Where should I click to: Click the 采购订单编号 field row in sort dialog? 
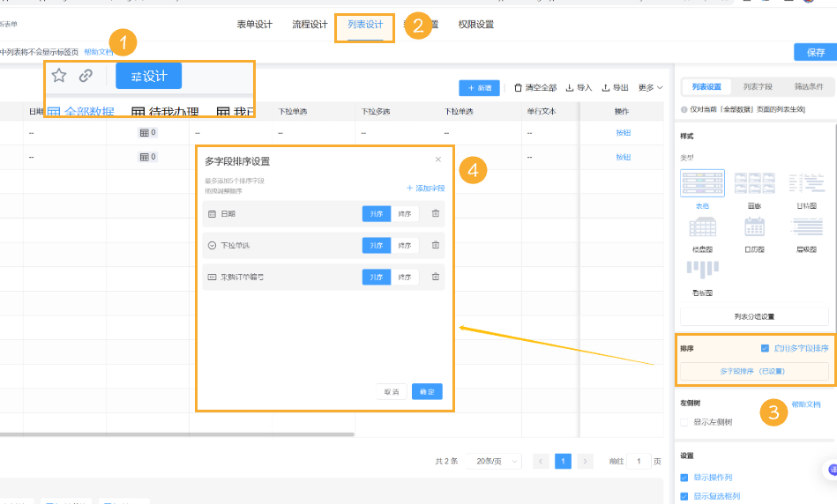[x=324, y=277]
